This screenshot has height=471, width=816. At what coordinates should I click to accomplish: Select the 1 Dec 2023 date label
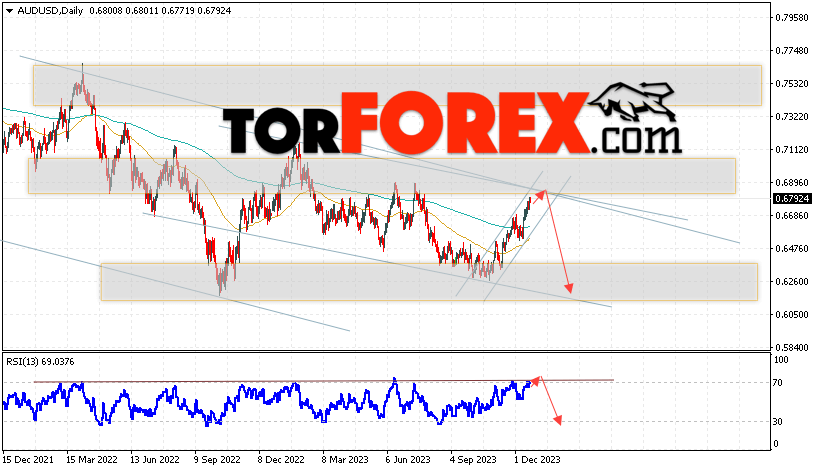coord(537,460)
